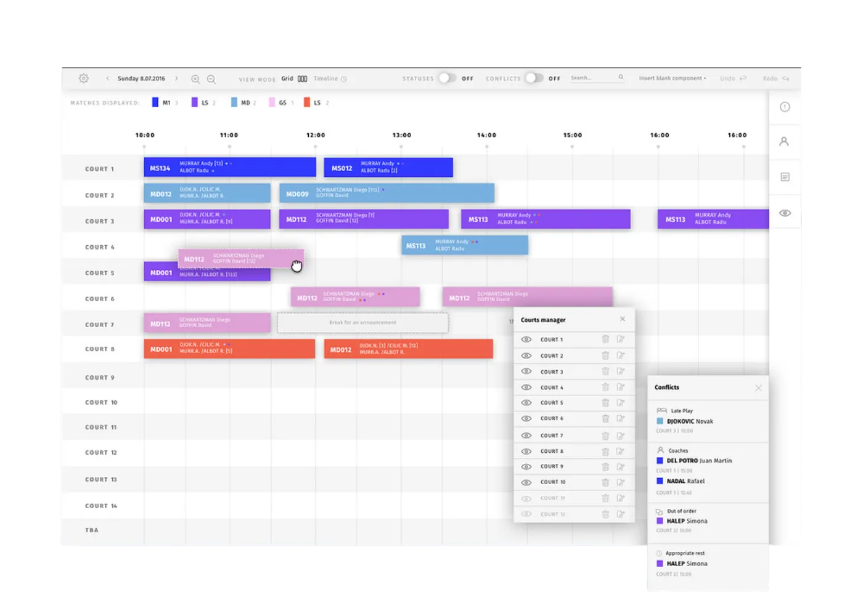The image size is (863, 616).
Task: Open the alerts panel in right sidebar
Action: [785, 107]
